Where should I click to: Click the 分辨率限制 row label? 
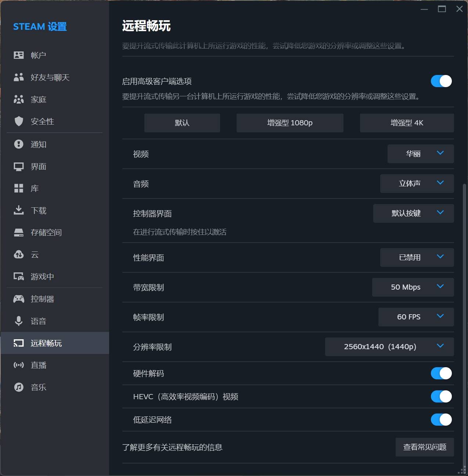152,347
